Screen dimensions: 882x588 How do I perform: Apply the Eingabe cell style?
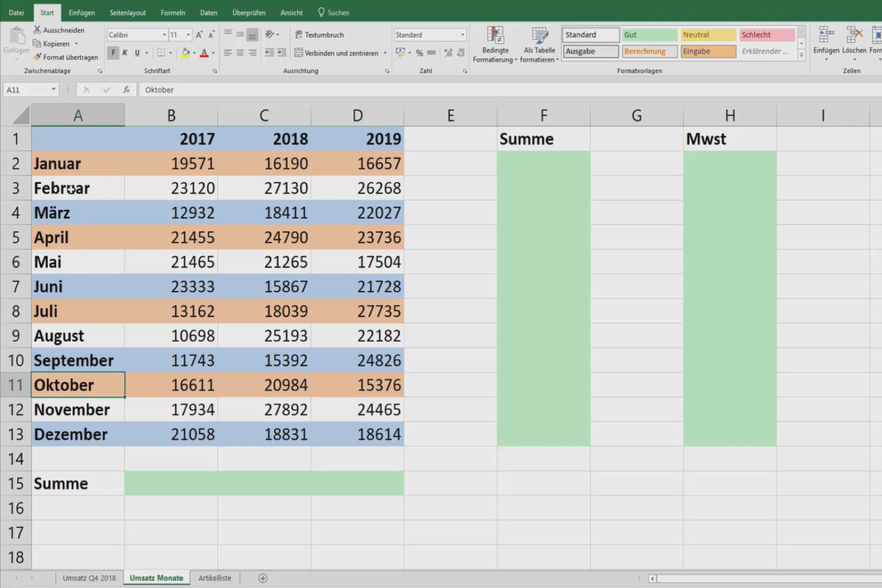[708, 51]
